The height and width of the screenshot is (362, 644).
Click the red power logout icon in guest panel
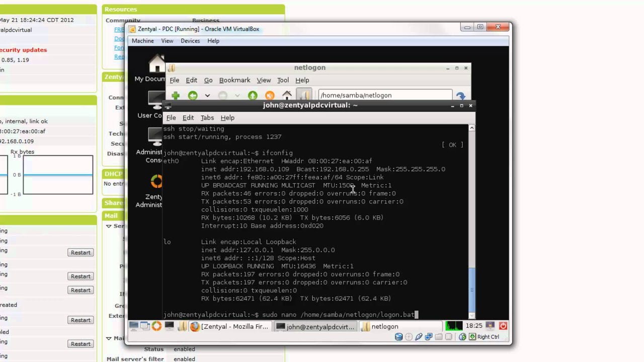(502, 326)
